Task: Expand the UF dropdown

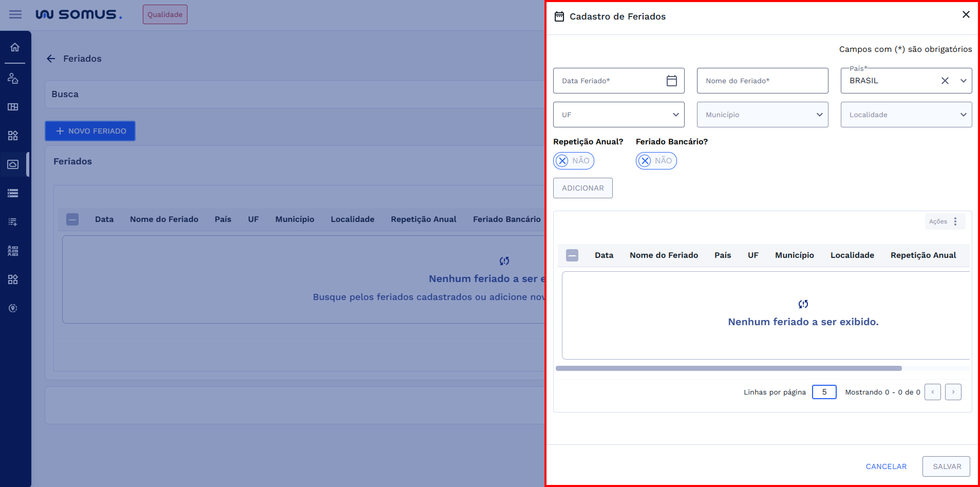Action: [x=619, y=115]
